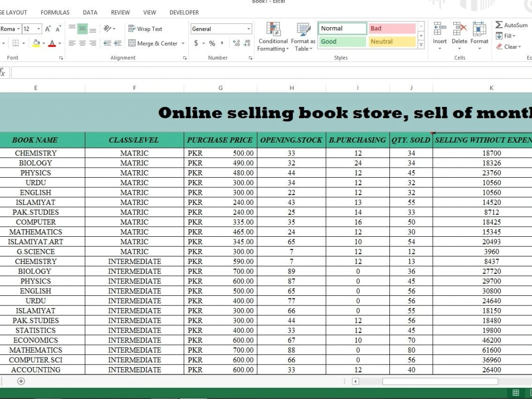Open the borders button
Screen dimensions: 532x399
tap(15, 44)
